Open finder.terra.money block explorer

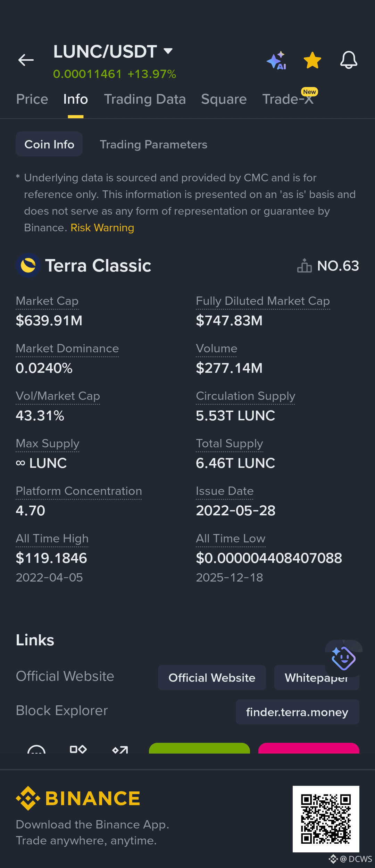click(x=297, y=712)
